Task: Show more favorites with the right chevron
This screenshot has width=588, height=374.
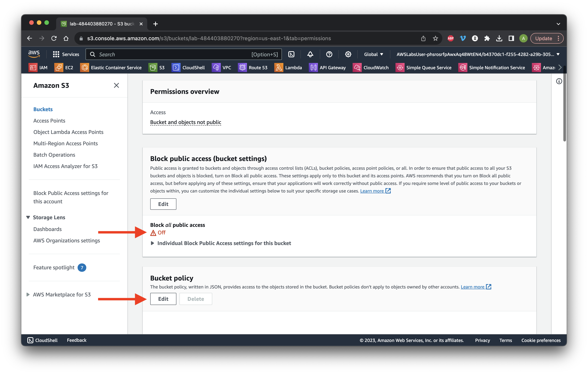Action: [560, 68]
